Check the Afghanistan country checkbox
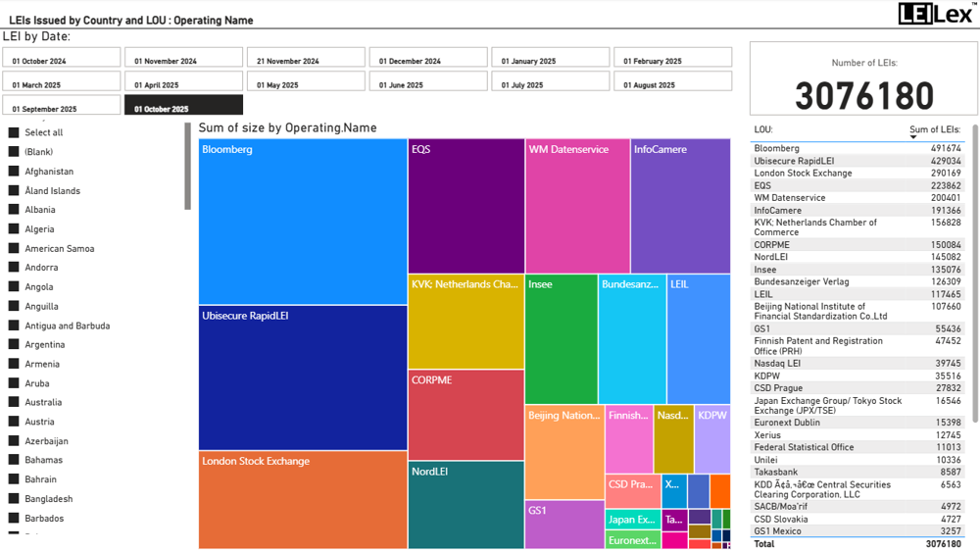Screen dimensions: 980x552 click(14, 172)
